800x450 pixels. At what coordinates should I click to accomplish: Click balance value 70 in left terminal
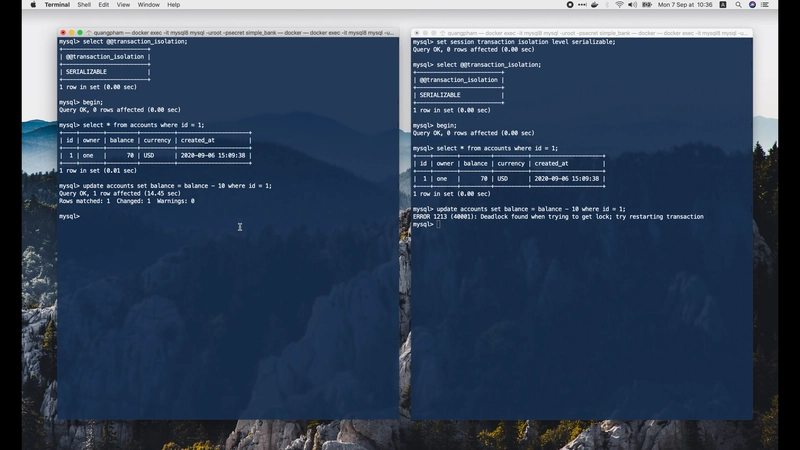tap(130, 156)
